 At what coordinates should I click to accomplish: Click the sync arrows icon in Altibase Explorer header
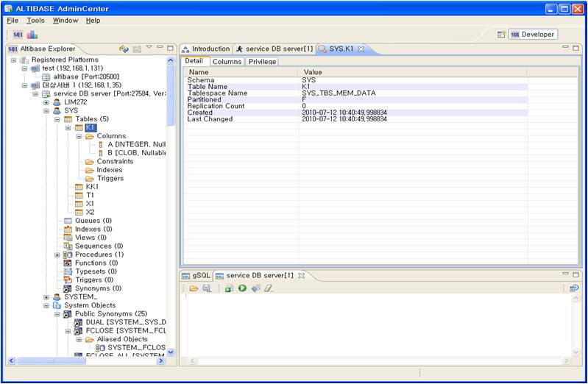(124, 49)
